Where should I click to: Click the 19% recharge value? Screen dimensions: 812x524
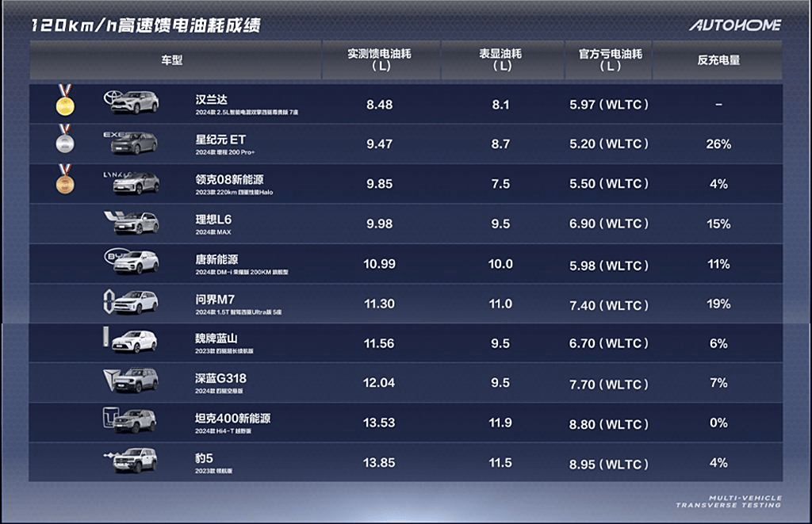[718, 304]
